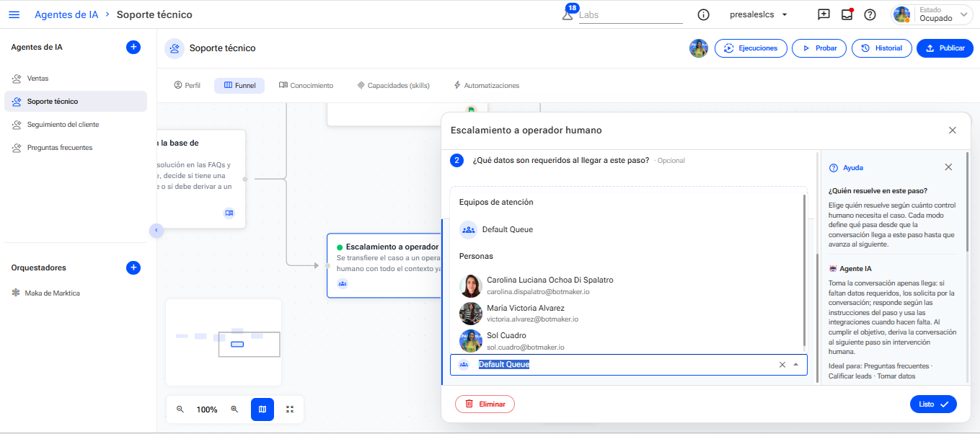
Task: Select María Victoria Alvarez from Personas
Action: pyautogui.click(x=627, y=313)
